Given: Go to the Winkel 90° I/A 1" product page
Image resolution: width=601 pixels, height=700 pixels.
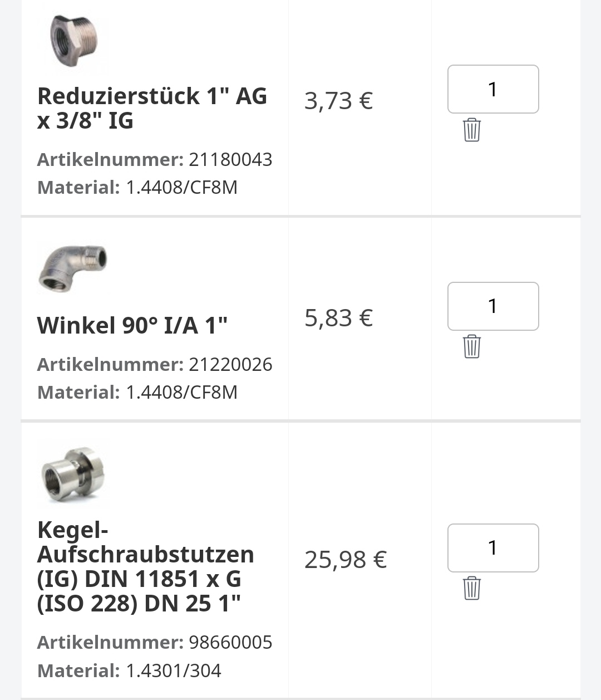Looking at the screenshot, I should [x=132, y=325].
